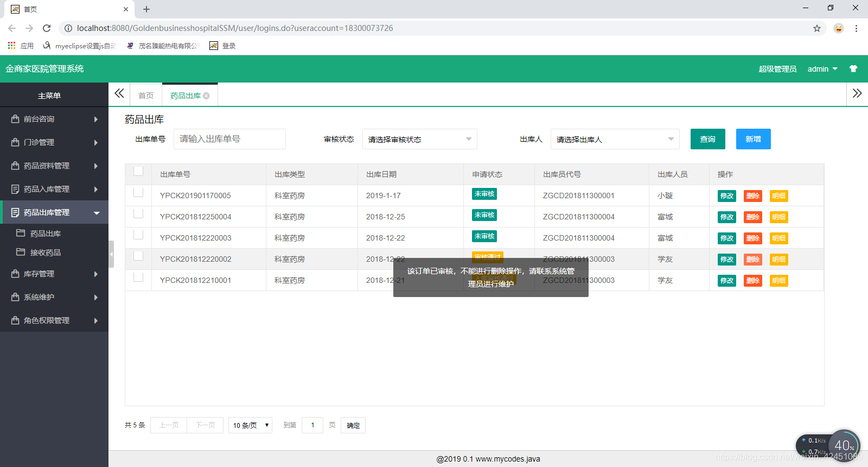The image size is (868, 467).
Task: Click 删除 for row YPCK201812220002
Action: click(x=753, y=260)
